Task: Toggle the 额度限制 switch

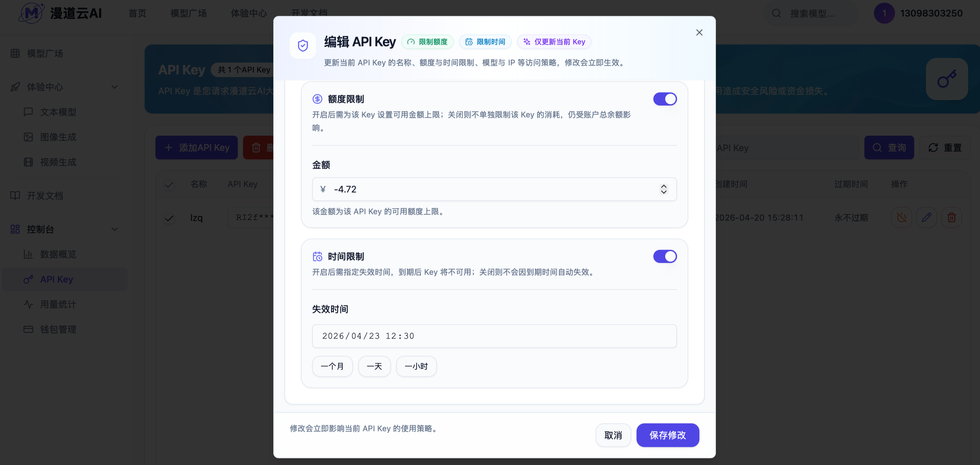Action: pos(665,99)
